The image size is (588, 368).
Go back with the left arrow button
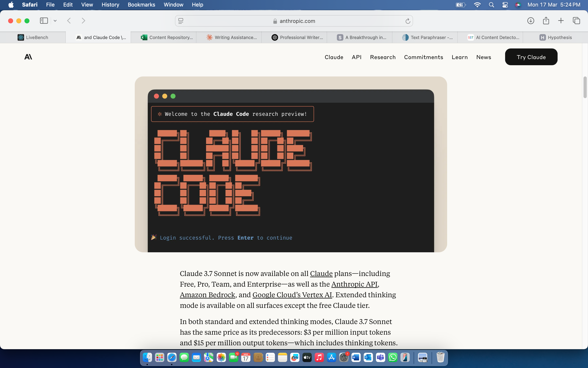point(69,21)
